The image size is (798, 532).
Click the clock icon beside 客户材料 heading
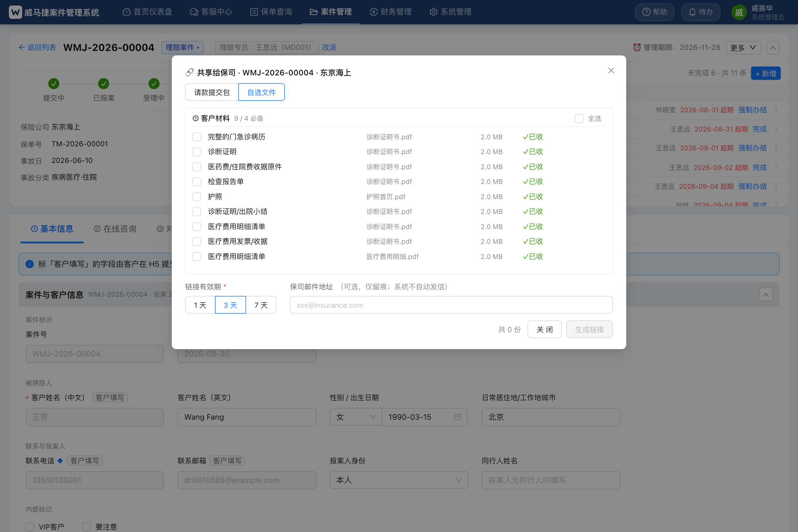click(196, 119)
